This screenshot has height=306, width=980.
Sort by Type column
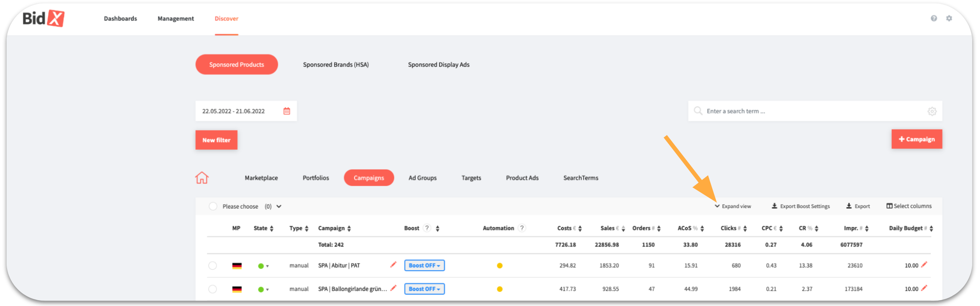pyautogui.click(x=307, y=228)
